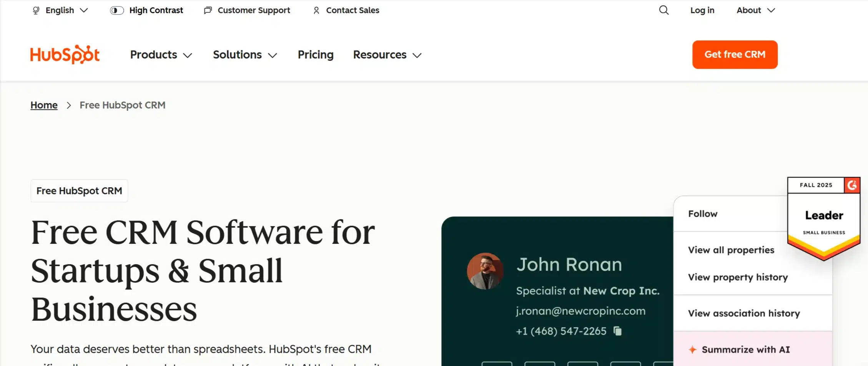Click the Log in link
The image size is (868, 366).
point(702,10)
